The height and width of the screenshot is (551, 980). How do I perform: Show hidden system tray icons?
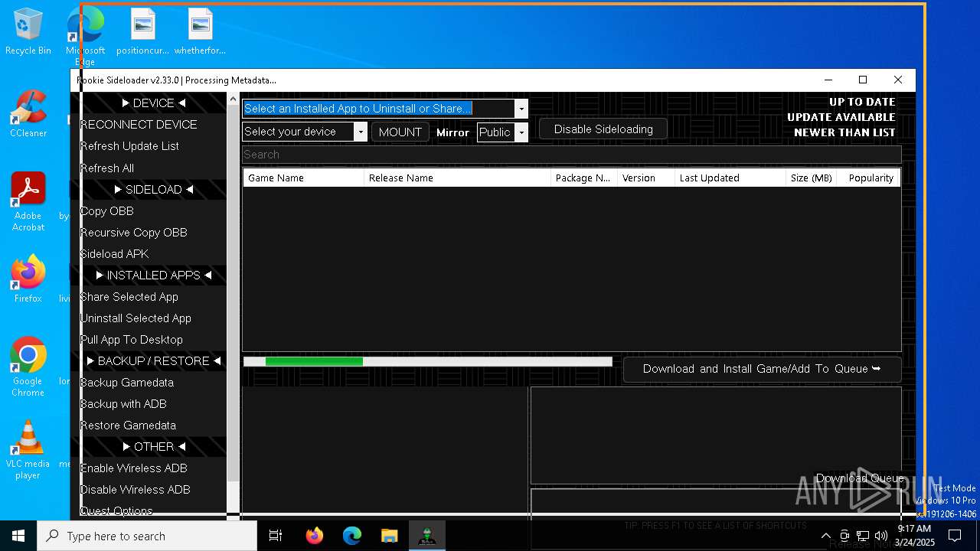[x=825, y=536]
